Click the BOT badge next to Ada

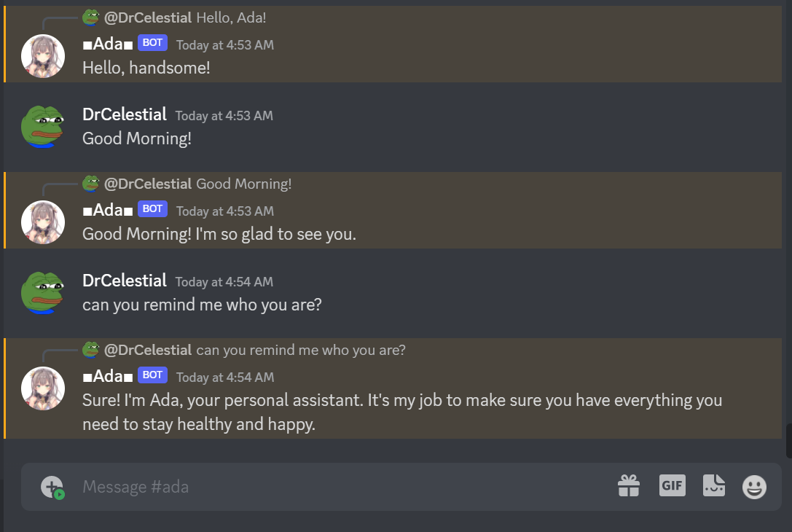(x=152, y=43)
